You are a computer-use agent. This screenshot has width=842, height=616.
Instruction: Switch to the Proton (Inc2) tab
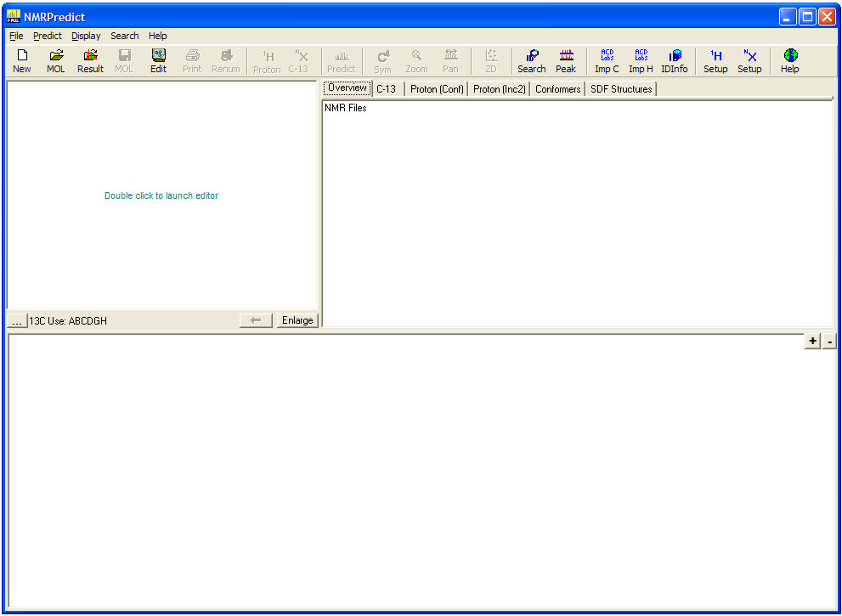click(x=500, y=89)
